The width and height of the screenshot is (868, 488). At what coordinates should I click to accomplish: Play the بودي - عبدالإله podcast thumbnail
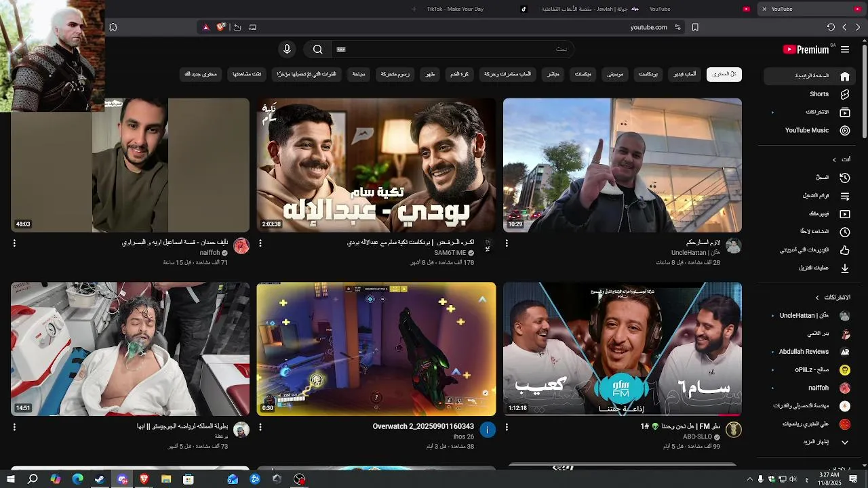[x=376, y=165]
